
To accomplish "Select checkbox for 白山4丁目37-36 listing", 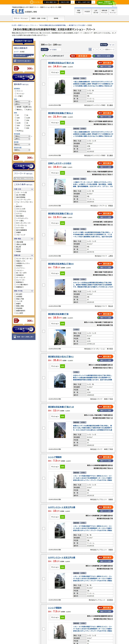I will pyautogui.click(x=44, y=84).
